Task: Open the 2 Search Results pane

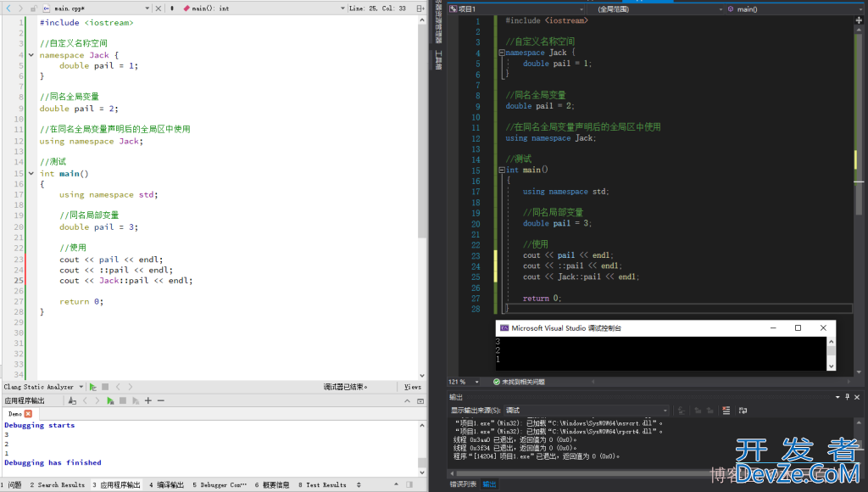Action: pos(58,485)
